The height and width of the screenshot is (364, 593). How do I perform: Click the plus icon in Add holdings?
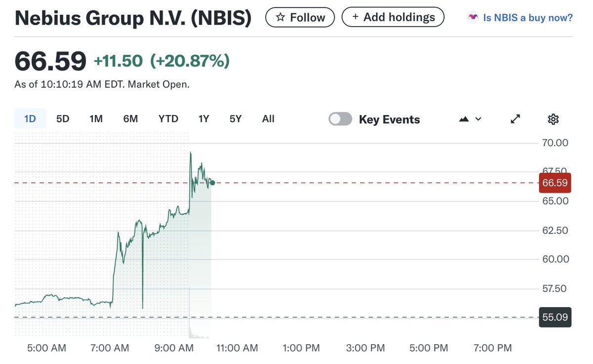pyautogui.click(x=355, y=17)
